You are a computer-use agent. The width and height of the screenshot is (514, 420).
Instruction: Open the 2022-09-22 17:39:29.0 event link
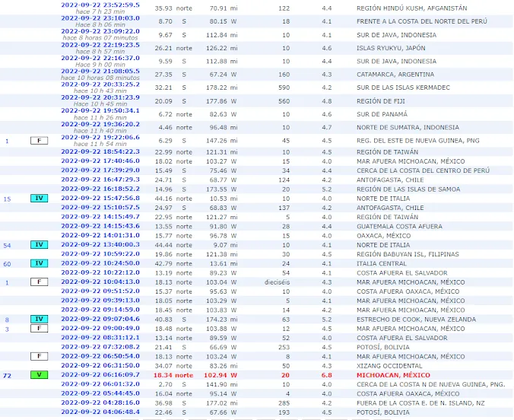pyautogui.click(x=100, y=170)
